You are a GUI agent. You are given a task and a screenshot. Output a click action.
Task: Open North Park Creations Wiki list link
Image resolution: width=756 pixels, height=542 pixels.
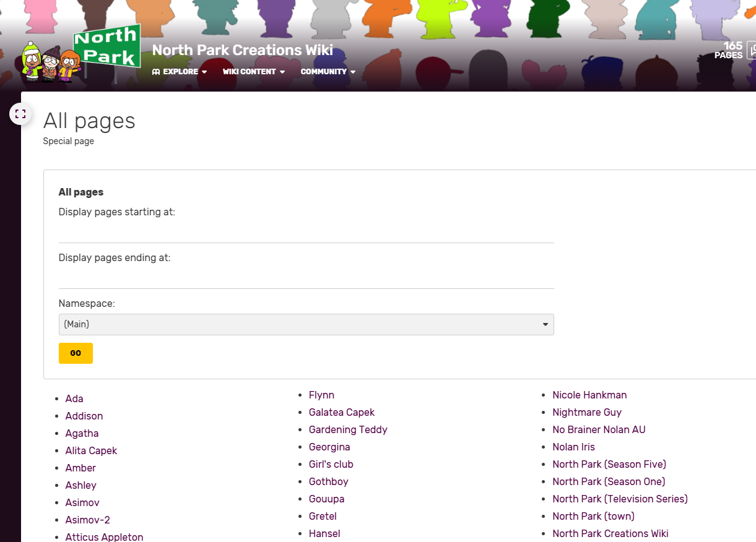pyautogui.click(x=610, y=534)
